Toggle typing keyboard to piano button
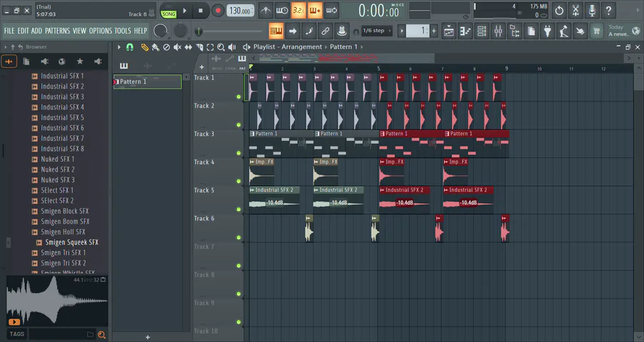This screenshot has height=342, width=644. pos(276,31)
